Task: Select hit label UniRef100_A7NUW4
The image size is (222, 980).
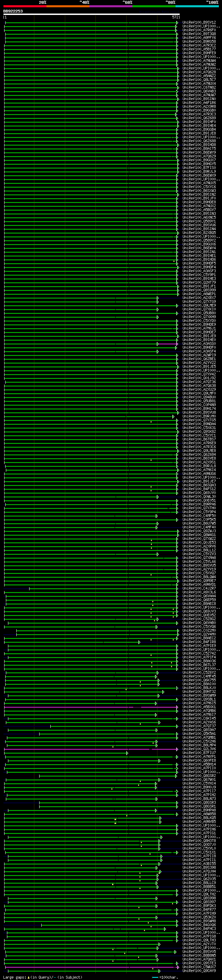Action: [199, 60]
